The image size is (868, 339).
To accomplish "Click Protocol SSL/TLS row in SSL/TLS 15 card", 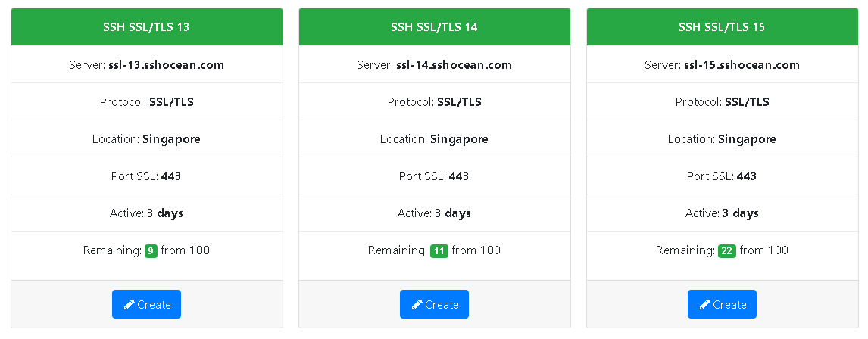I will coord(723,101).
